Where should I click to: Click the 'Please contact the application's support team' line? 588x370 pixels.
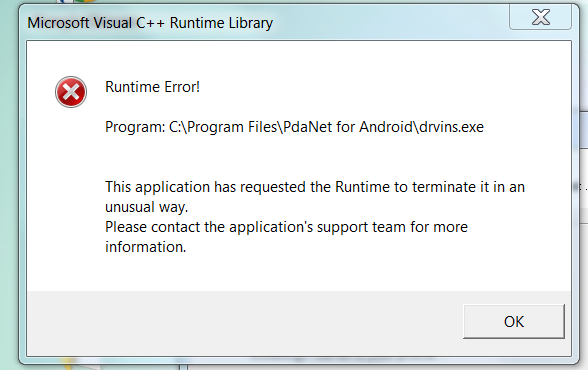point(286,237)
